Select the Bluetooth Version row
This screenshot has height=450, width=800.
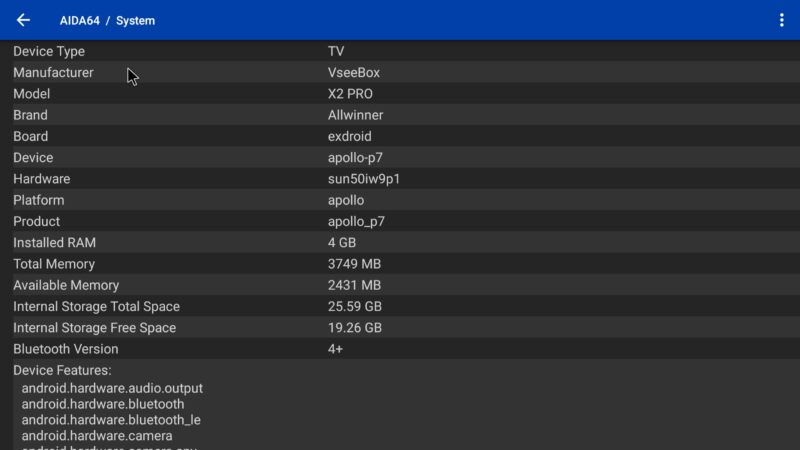pos(400,349)
